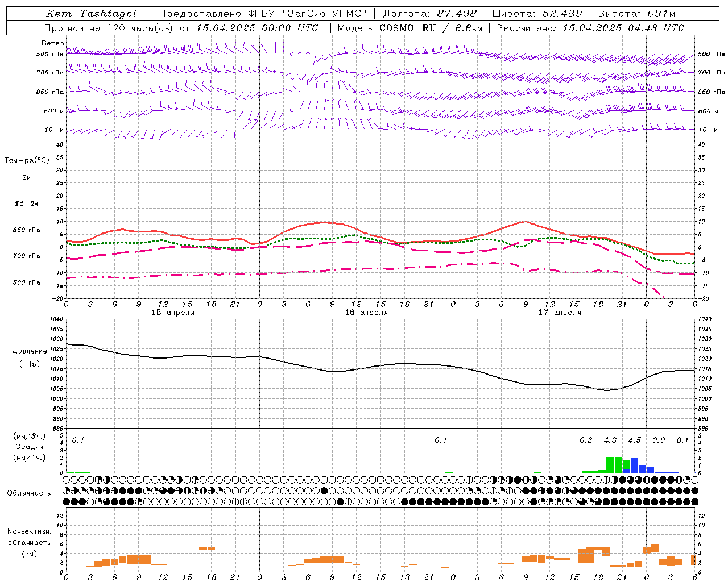Click the Ветер panel label
This screenshot has height=582, width=728.
[x=52, y=43]
